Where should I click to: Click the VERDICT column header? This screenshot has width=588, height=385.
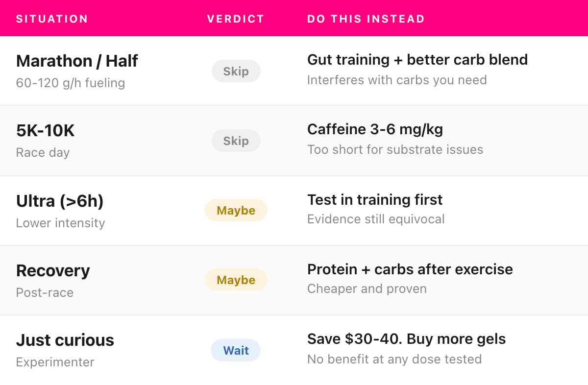pyautogui.click(x=236, y=19)
